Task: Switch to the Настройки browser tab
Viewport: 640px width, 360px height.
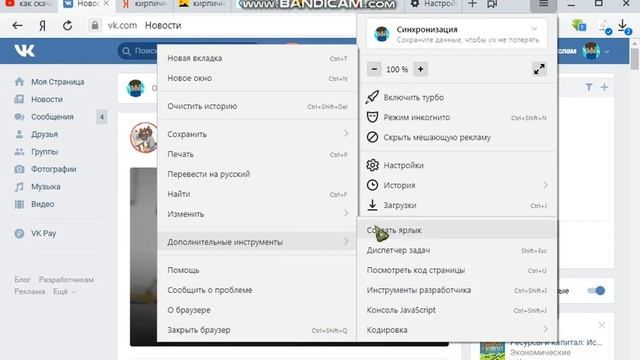Action: tap(433, 4)
